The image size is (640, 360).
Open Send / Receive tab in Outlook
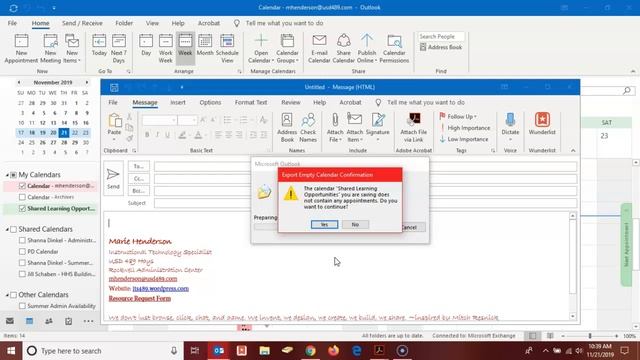point(82,23)
